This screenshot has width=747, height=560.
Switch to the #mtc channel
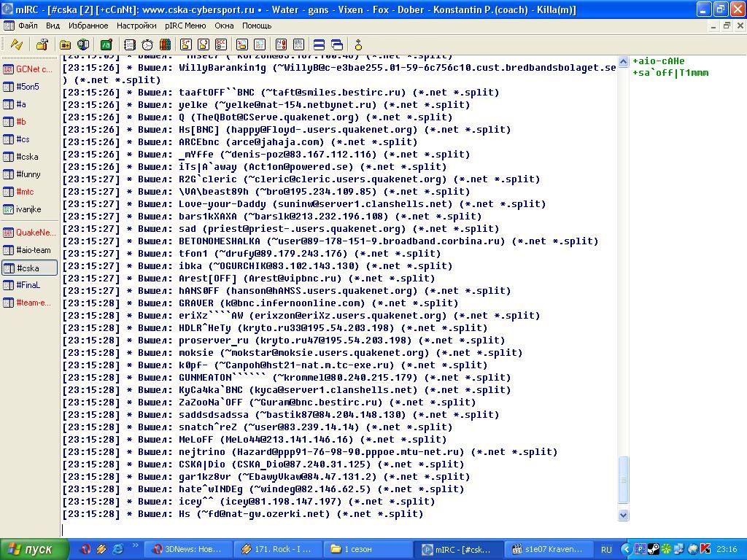(29, 192)
